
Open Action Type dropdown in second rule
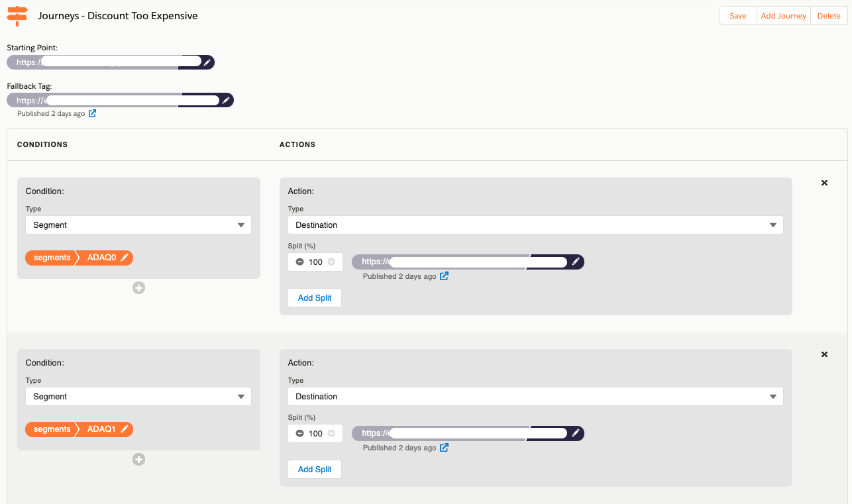click(x=535, y=397)
